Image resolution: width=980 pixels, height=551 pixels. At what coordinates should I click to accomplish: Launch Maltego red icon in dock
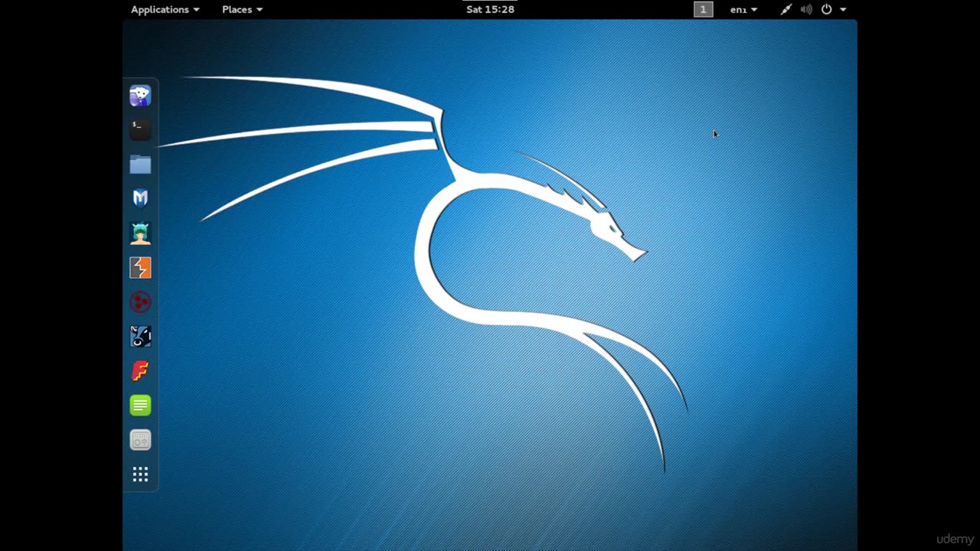click(140, 302)
